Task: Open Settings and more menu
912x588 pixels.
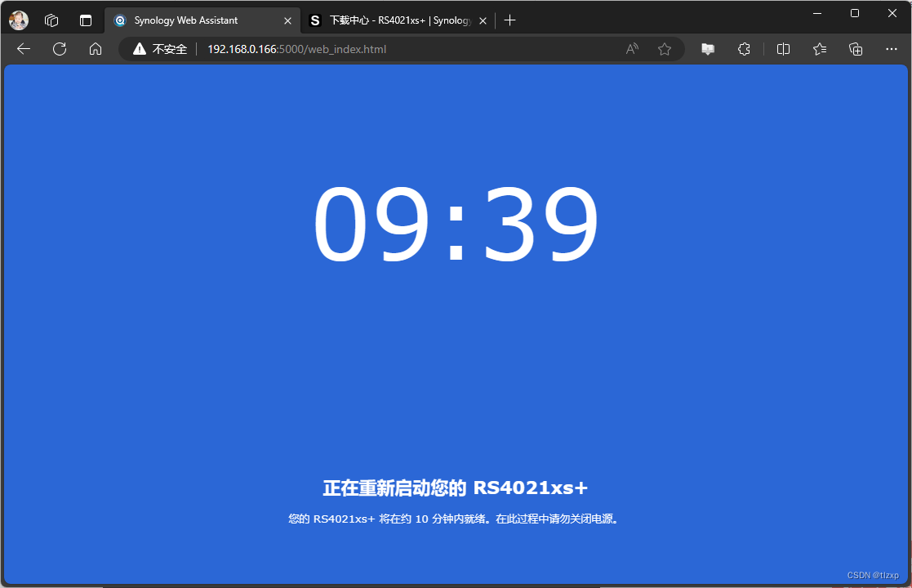Action: [x=891, y=50]
